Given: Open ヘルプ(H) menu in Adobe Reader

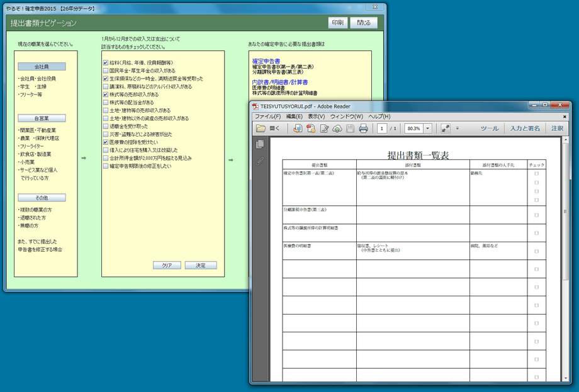Looking at the screenshot, I should 379,116.
